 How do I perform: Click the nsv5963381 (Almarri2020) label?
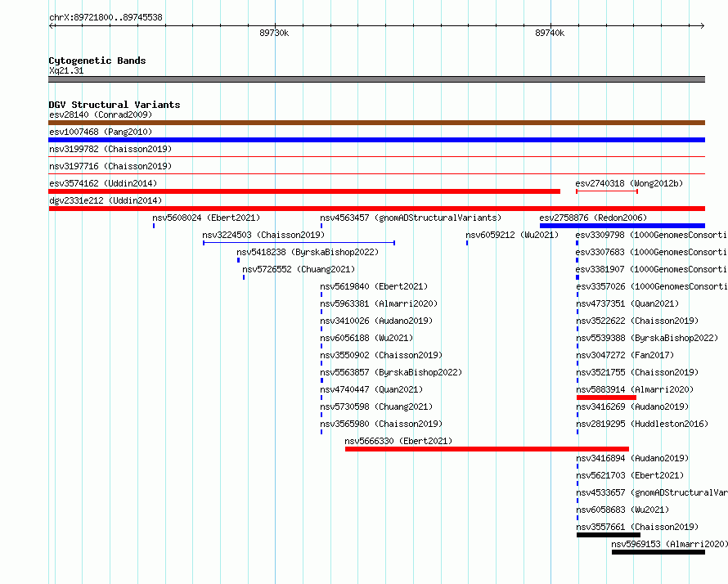tap(379, 303)
